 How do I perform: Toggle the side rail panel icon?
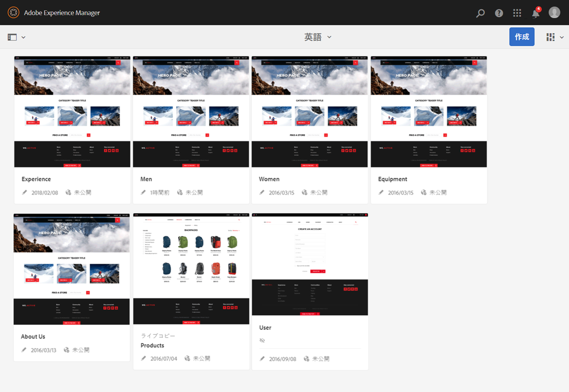pos(12,37)
